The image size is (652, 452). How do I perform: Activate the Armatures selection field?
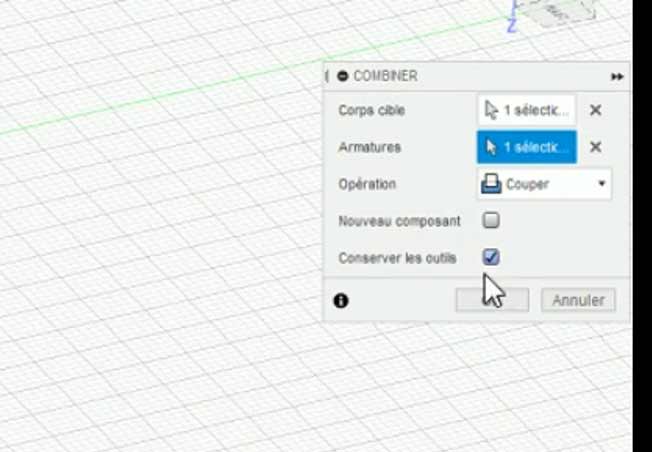pyautogui.click(x=527, y=147)
